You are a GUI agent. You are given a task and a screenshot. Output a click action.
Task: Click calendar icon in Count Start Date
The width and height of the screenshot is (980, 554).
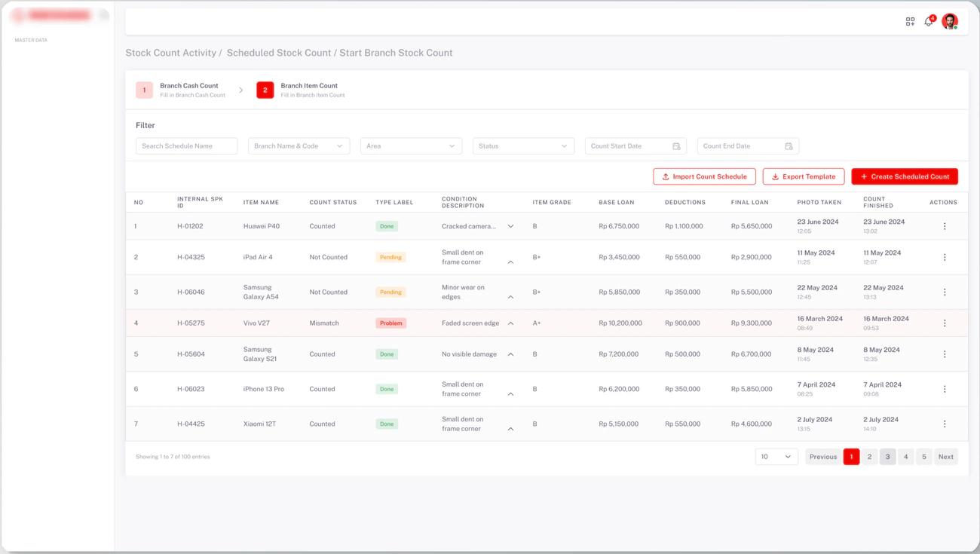(x=676, y=146)
